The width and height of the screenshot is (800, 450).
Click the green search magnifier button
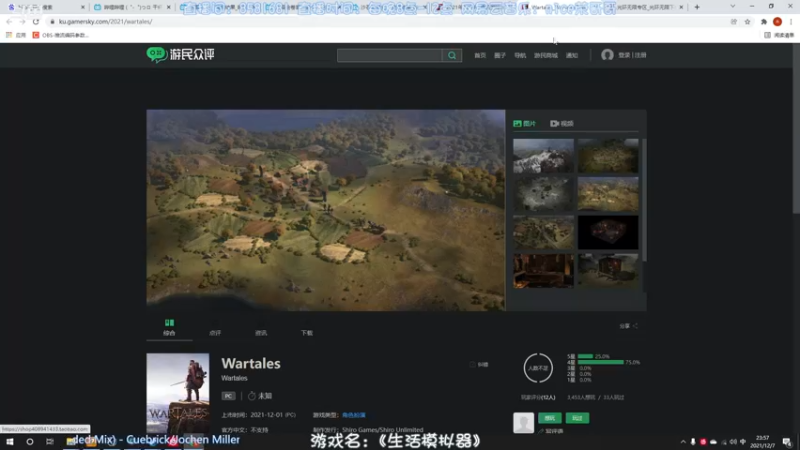[452, 55]
